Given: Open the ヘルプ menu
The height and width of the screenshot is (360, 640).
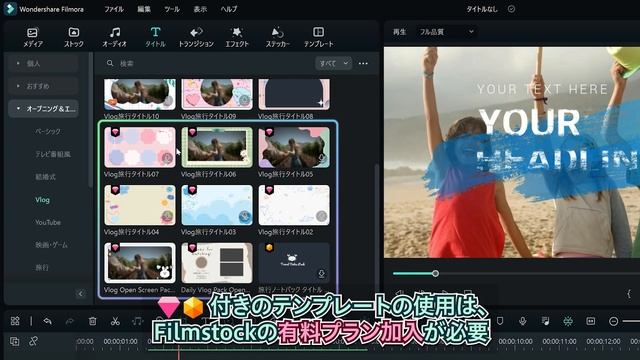Looking at the screenshot, I should point(229,9).
